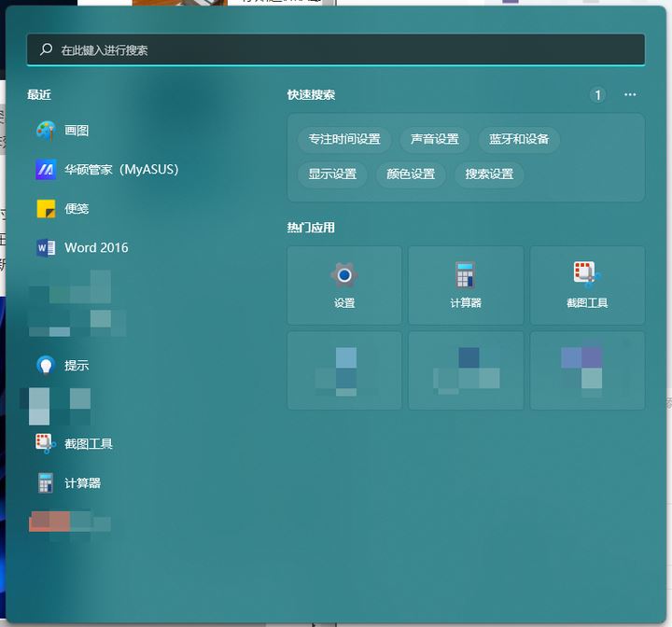The image size is (672, 627).
Task: Click the circled 1 badge beside 快速搜索
Action: (x=598, y=95)
